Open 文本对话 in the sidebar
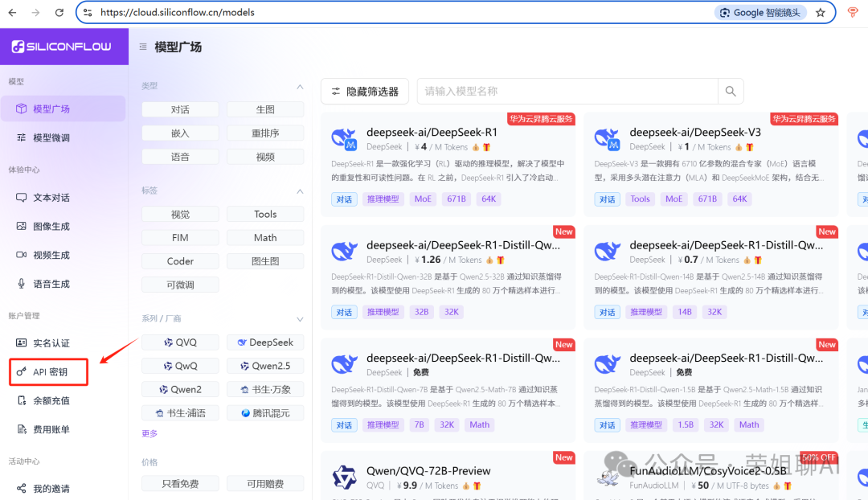The image size is (868, 500). [63, 198]
